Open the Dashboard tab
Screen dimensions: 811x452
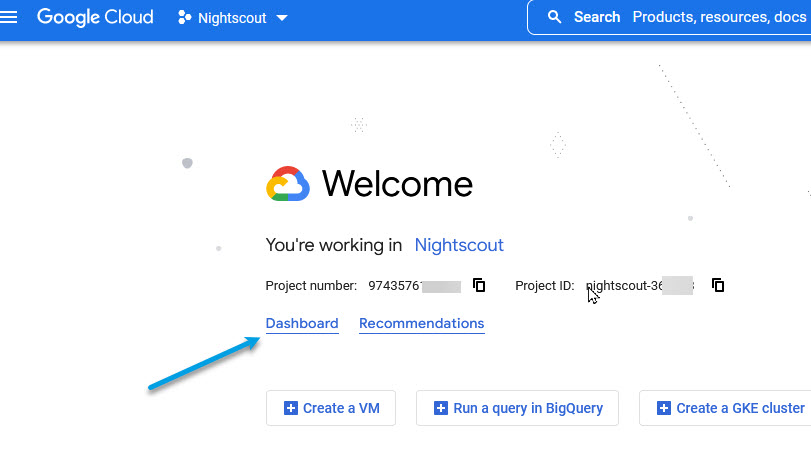[x=302, y=324]
